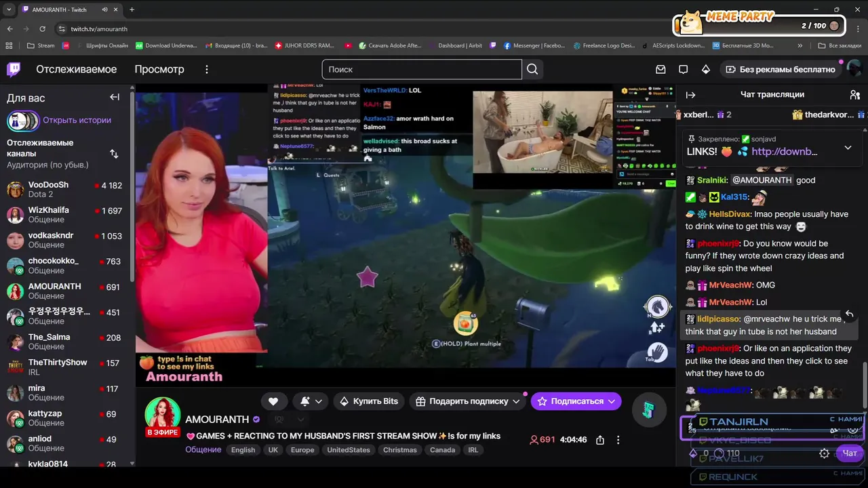
Task: Open site info icon in address bar
Action: pos(62,29)
